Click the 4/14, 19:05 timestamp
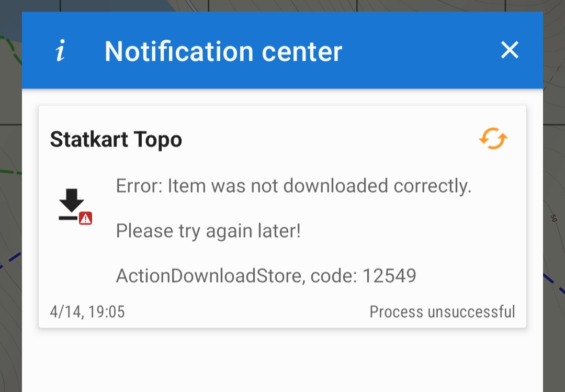Image resolution: width=565 pixels, height=392 pixels. coord(87,312)
